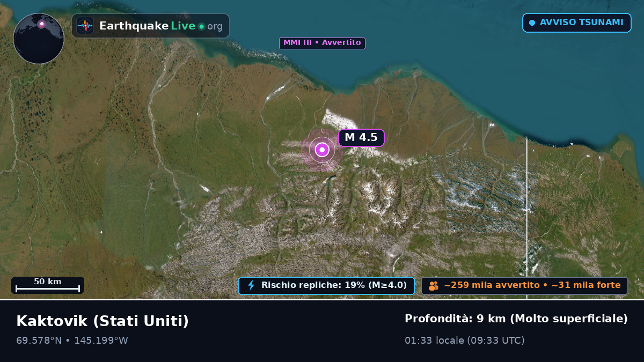644x362 pixels.
Task: Open the EarthquakeLive.org site name
Action: point(161,26)
